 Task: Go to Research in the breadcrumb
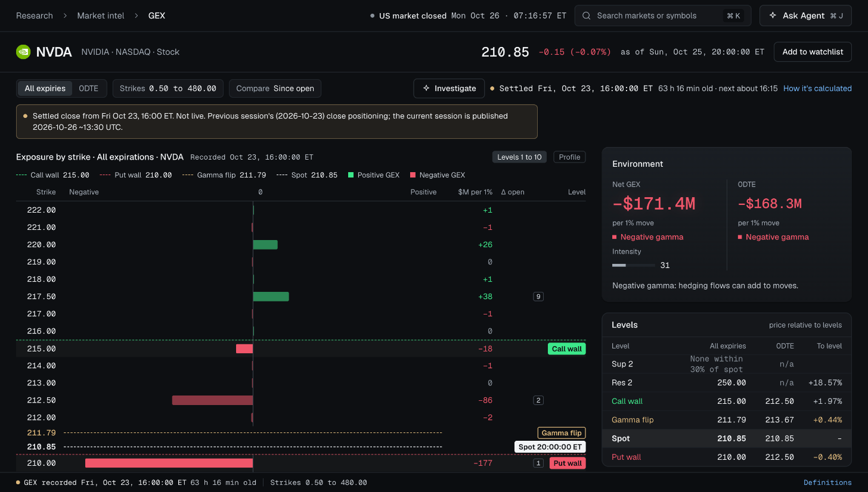coord(35,15)
